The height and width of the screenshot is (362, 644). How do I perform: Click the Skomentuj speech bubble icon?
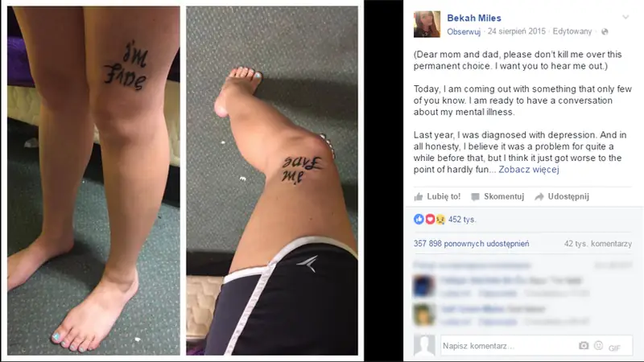[475, 197]
